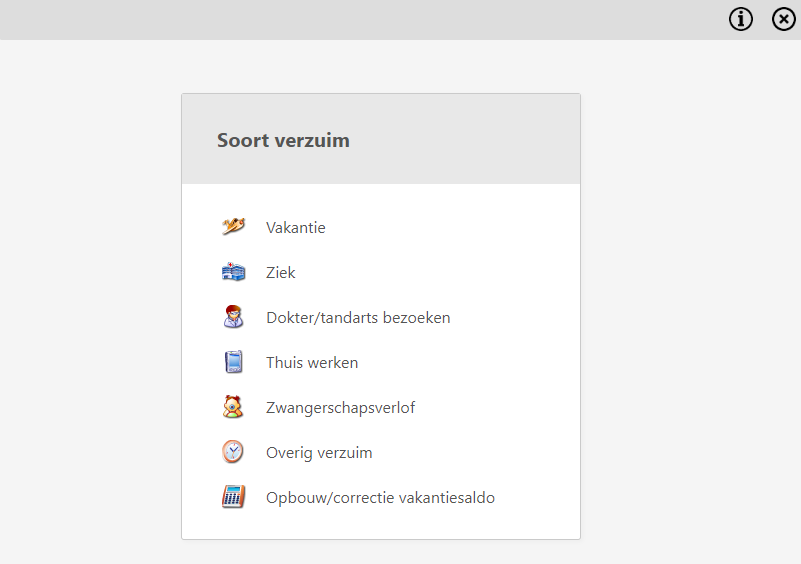Choose the Vakantie absence type

[x=296, y=227]
